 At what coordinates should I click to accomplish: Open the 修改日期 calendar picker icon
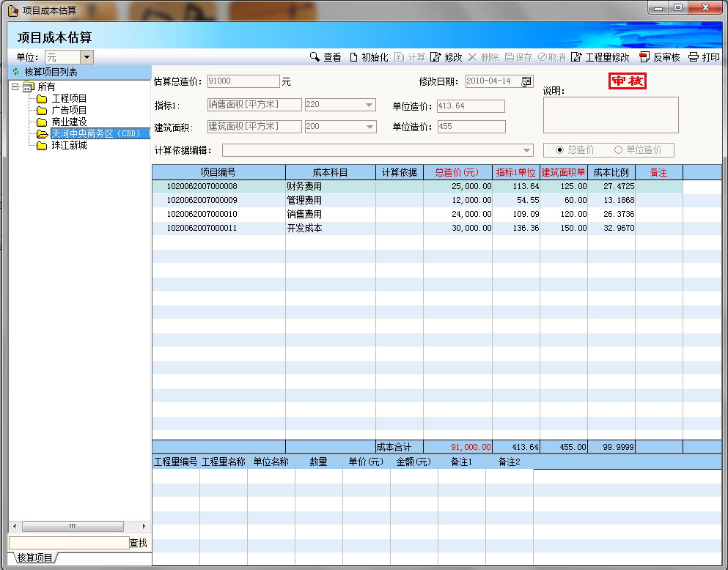click(526, 81)
